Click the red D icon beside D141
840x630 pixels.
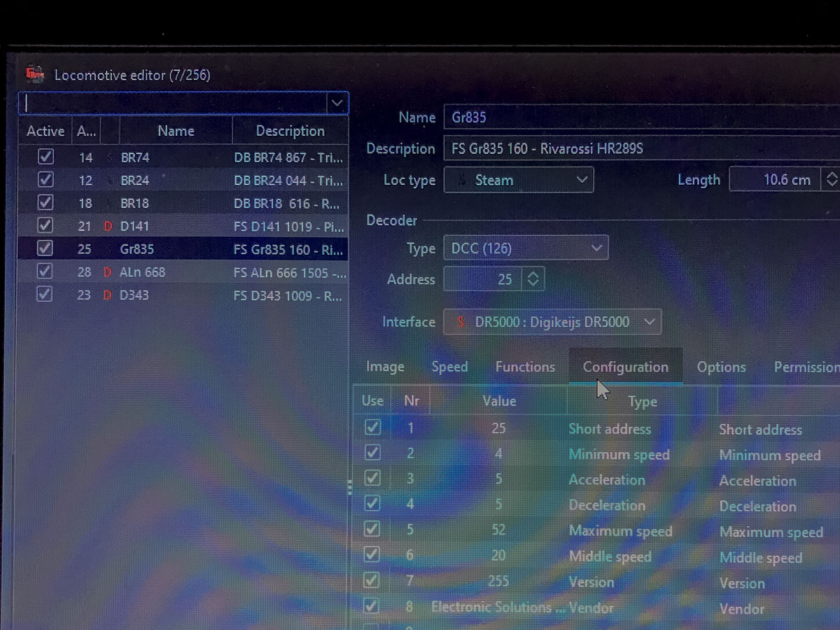click(x=108, y=226)
